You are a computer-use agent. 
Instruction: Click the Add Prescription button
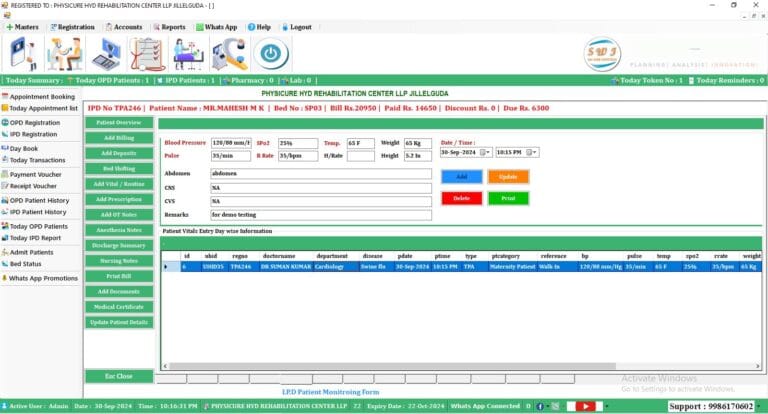point(119,199)
